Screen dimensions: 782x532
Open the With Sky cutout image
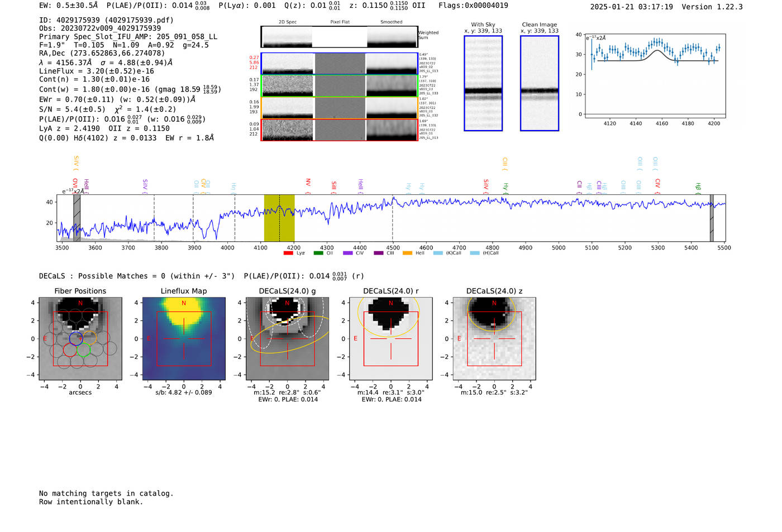[x=483, y=83]
